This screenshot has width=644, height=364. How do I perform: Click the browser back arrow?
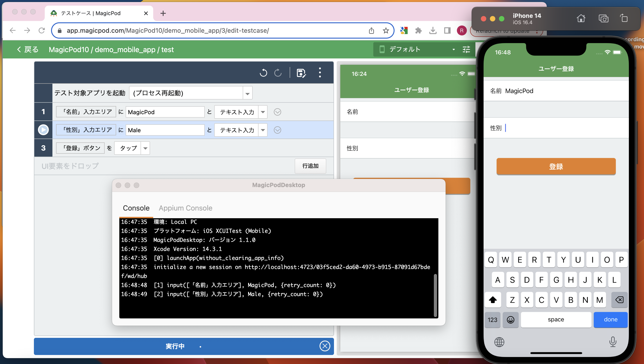pyautogui.click(x=12, y=30)
